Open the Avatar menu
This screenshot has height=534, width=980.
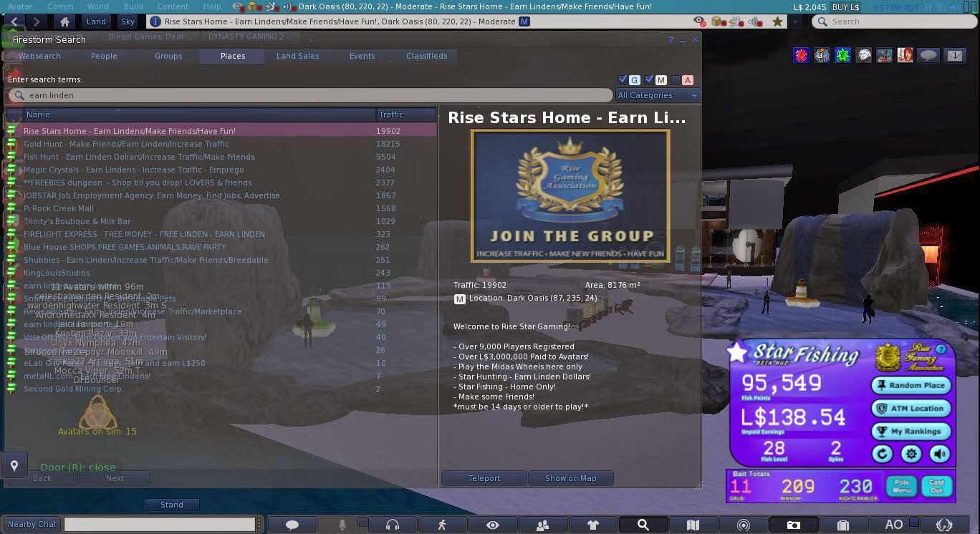(x=20, y=6)
